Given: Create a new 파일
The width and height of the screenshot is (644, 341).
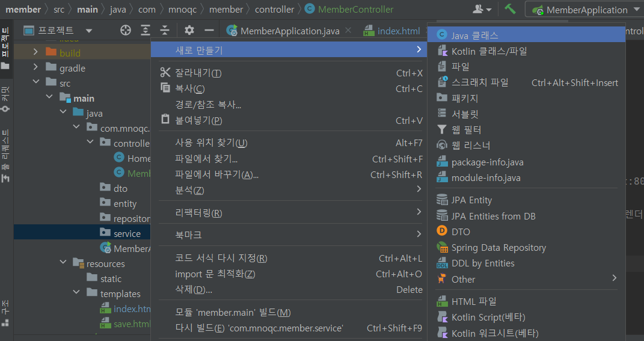Looking at the screenshot, I should coord(527,67).
